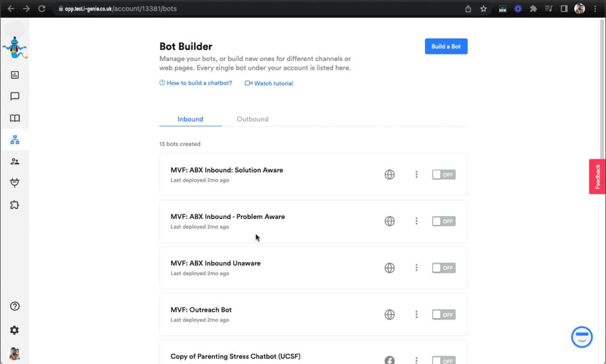Screen dimensions: 606x364
Task: Open the settings gear in sidebar
Action: click(x=15, y=330)
